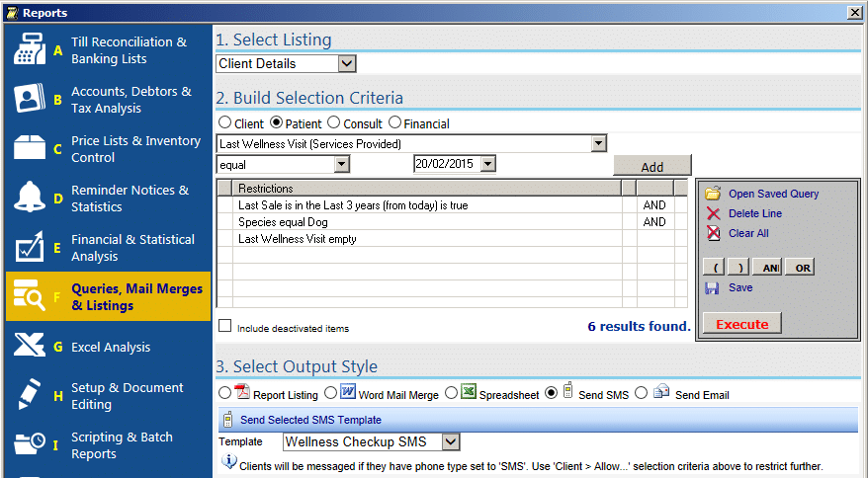Viewport: 868px width, 478px height.
Task: Click the Reports window title icon
Action: [x=12, y=13]
